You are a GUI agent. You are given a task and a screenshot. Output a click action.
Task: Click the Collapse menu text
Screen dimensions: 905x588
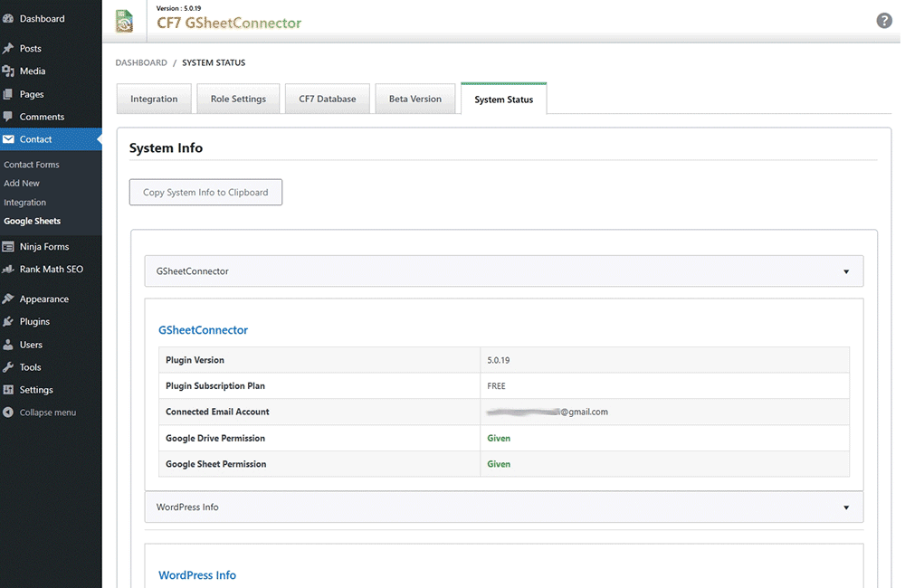[x=48, y=413]
